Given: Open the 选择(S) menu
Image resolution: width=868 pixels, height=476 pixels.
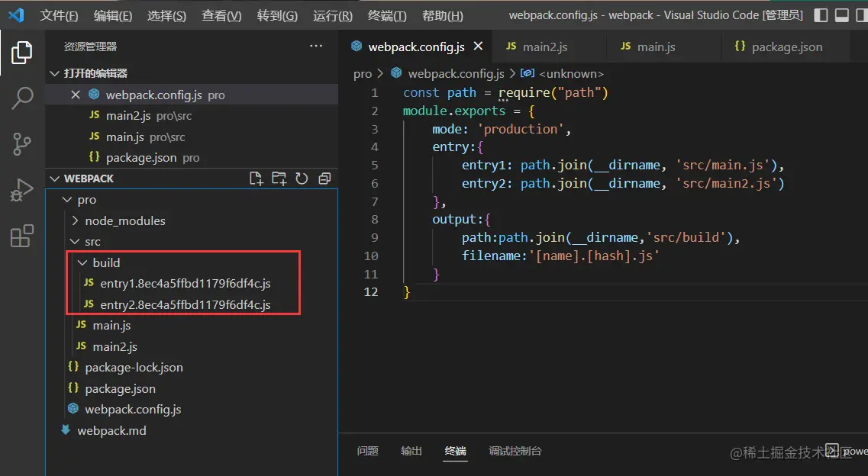Looking at the screenshot, I should point(166,15).
